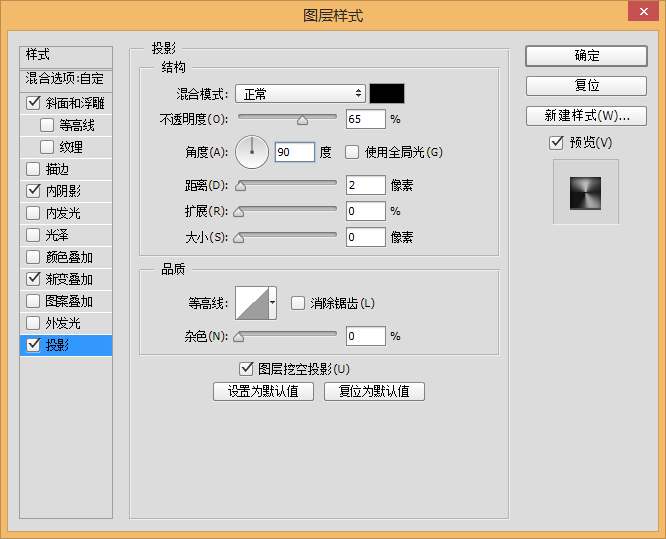Open the black shadow color swatch
The width and height of the screenshot is (666, 539).
click(387, 93)
